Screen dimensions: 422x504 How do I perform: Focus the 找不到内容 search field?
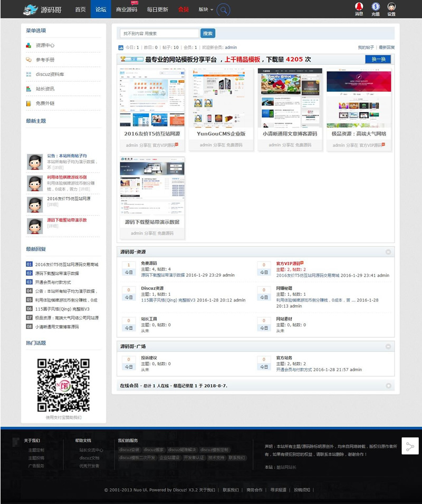[x=159, y=33]
